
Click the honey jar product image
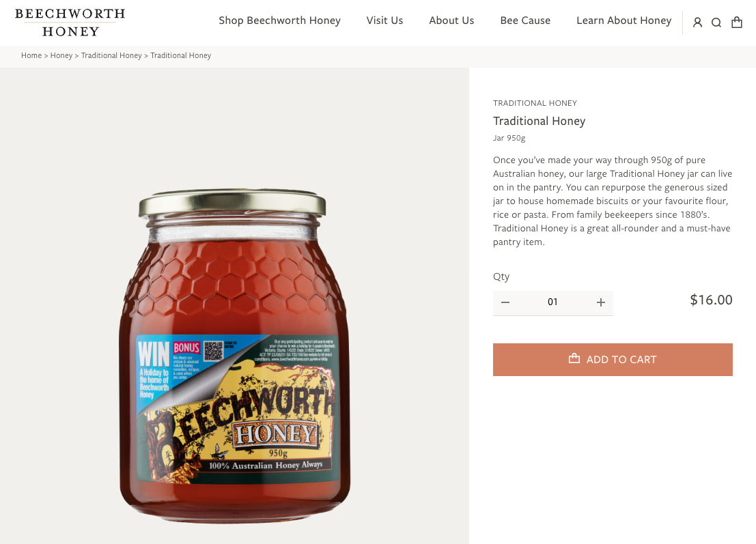coord(234,355)
